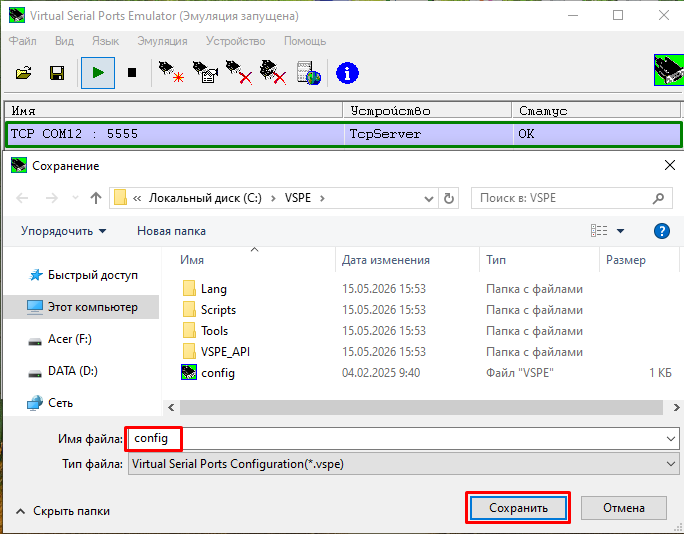Click the VSPE logo at toolbar right

click(x=669, y=70)
